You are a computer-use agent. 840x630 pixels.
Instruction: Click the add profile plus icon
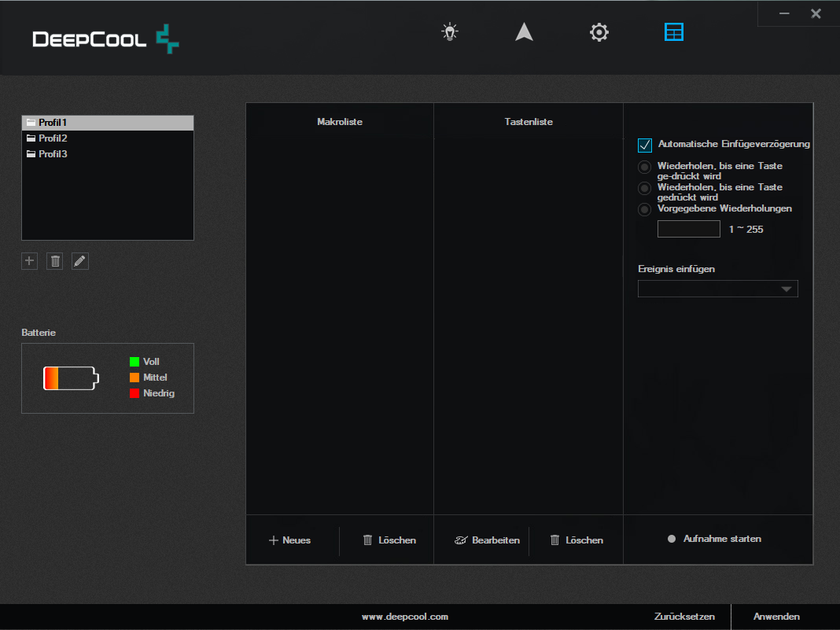point(30,261)
